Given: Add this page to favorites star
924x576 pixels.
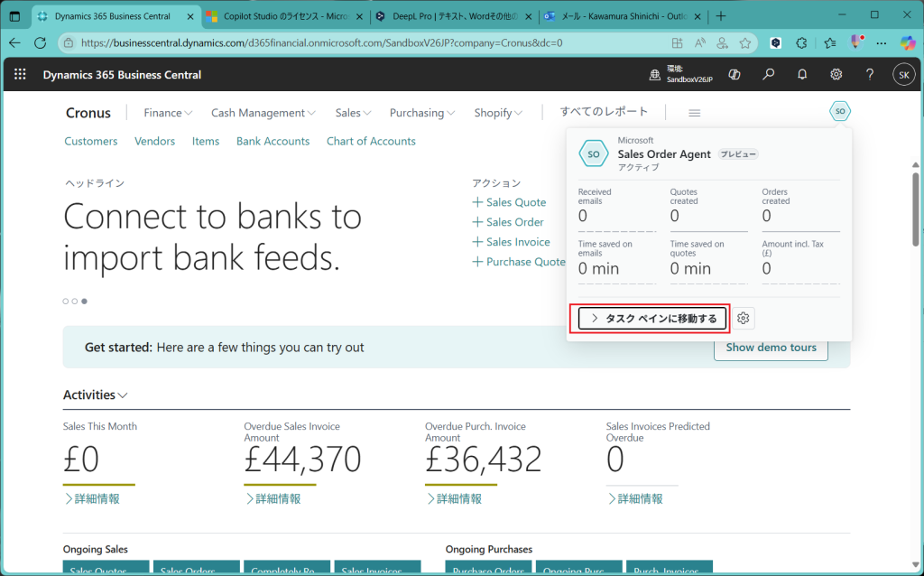Looking at the screenshot, I should [x=745, y=42].
